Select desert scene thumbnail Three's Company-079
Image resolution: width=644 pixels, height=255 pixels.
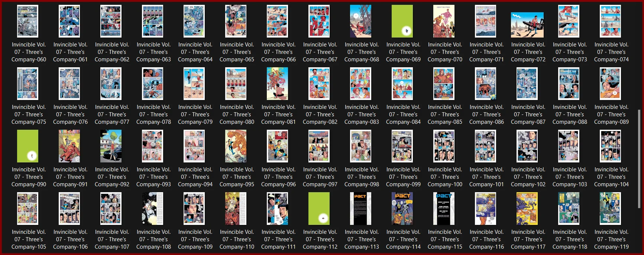[194, 84]
